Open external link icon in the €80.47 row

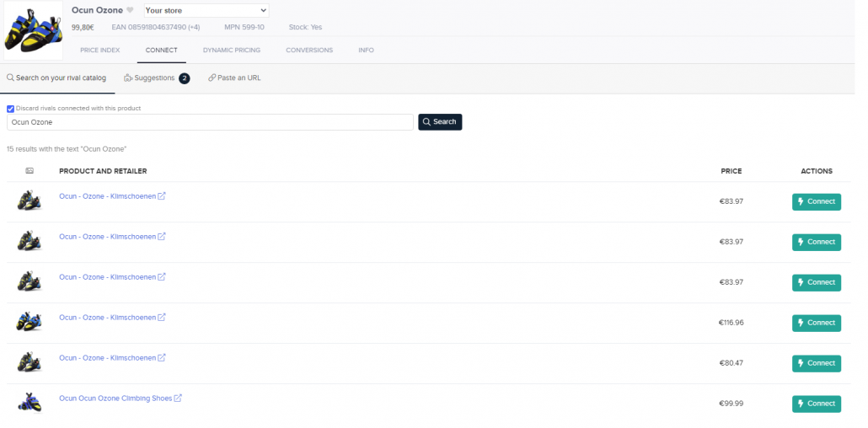pyautogui.click(x=162, y=358)
